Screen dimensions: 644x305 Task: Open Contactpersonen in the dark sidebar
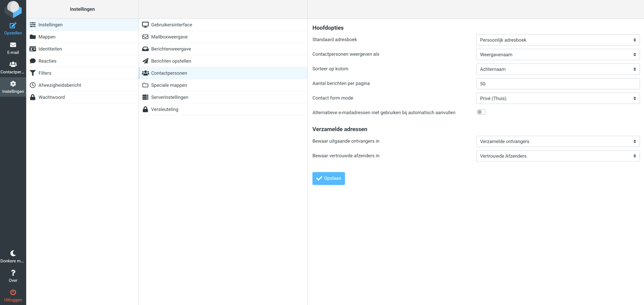[x=13, y=67]
